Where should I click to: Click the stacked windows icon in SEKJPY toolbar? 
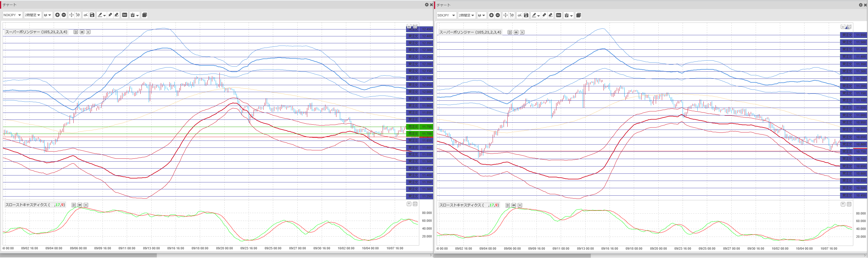coord(579,15)
